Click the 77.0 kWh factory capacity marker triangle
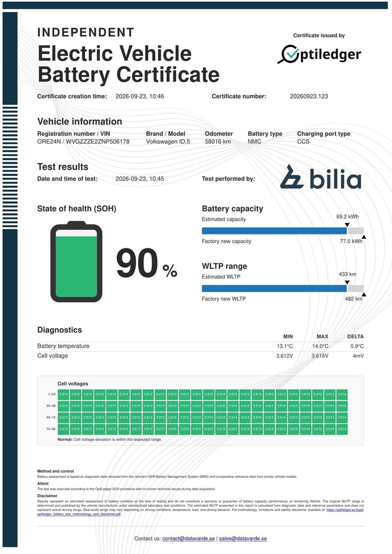Viewport: 392px width, 554px height. (x=364, y=237)
